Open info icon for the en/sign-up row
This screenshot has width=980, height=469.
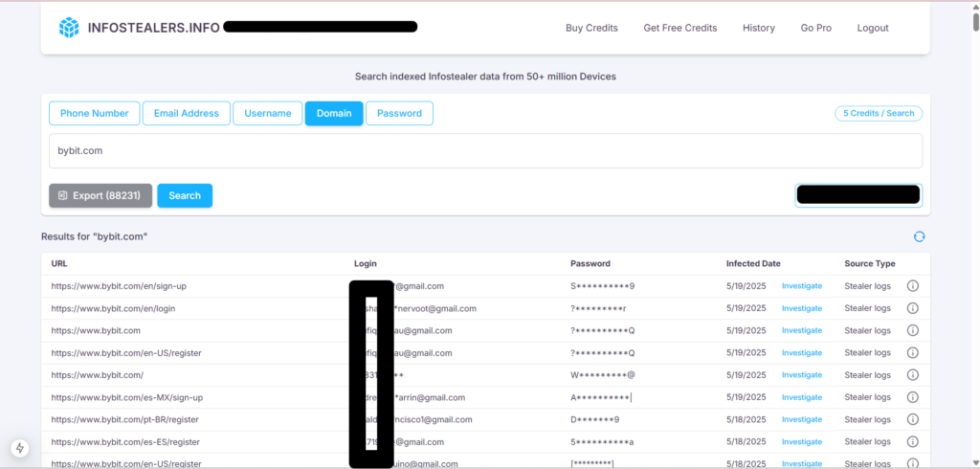(912, 286)
